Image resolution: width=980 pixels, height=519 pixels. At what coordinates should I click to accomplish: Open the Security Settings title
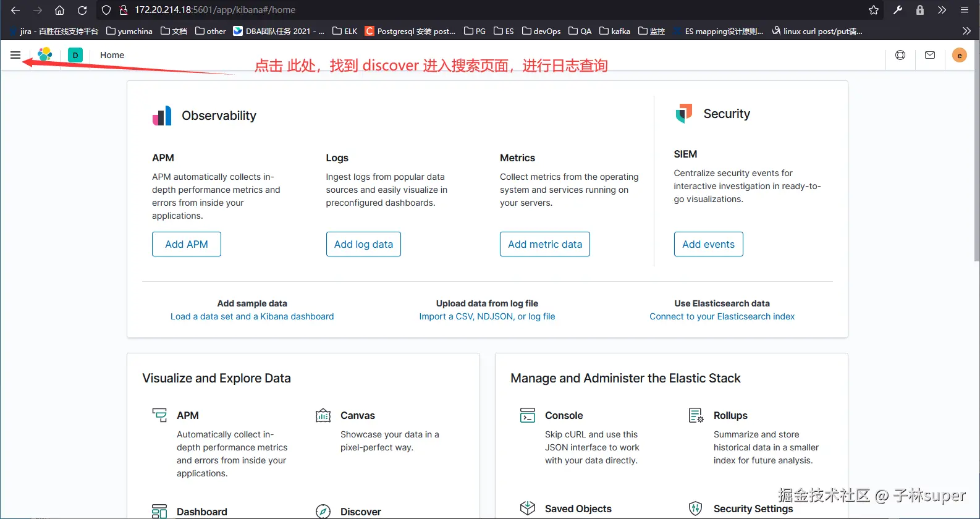[753, 508]
